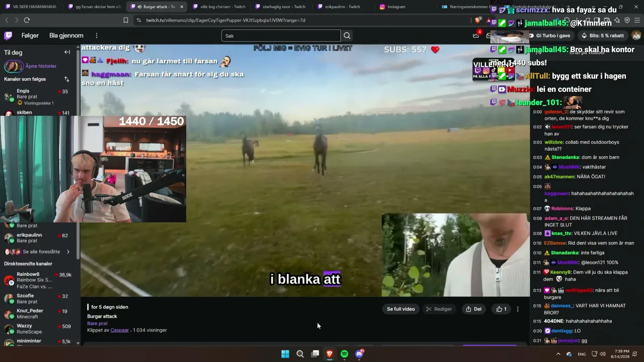The image size is (644, 362).
Task: Click in the Søk search field
Action: point(281,36)
